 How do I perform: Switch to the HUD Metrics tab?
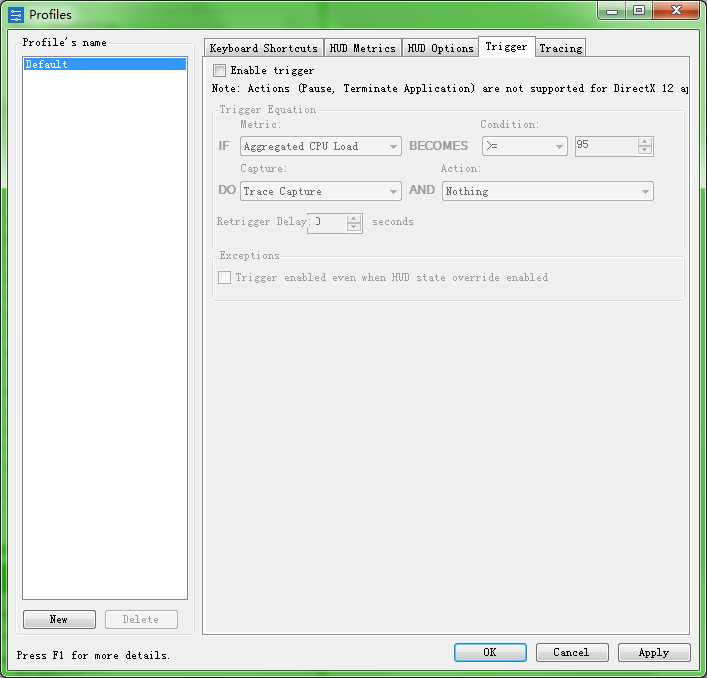point(363,48)
